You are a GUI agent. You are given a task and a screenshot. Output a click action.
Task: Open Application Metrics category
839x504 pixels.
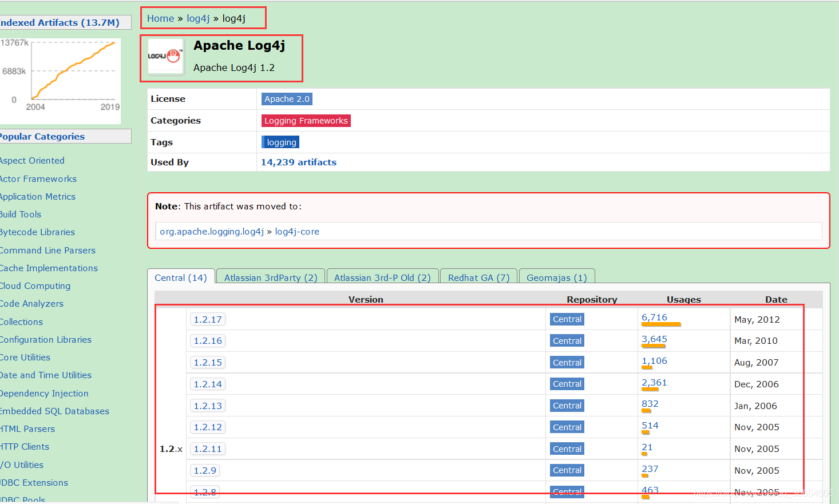click(x=37, y=197)
